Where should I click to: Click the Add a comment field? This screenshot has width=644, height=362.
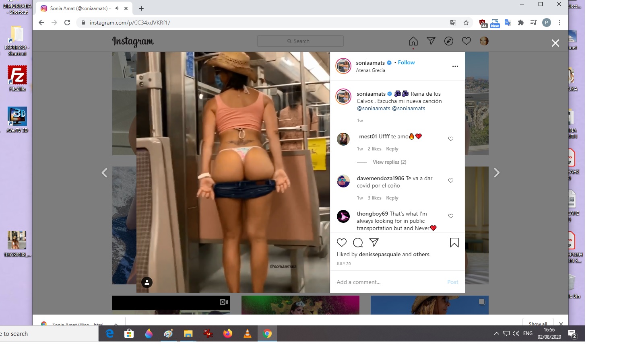[386, 282]
